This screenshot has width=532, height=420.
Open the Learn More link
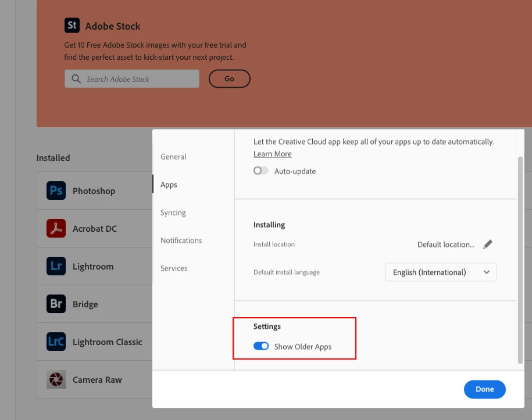point(273,154)
